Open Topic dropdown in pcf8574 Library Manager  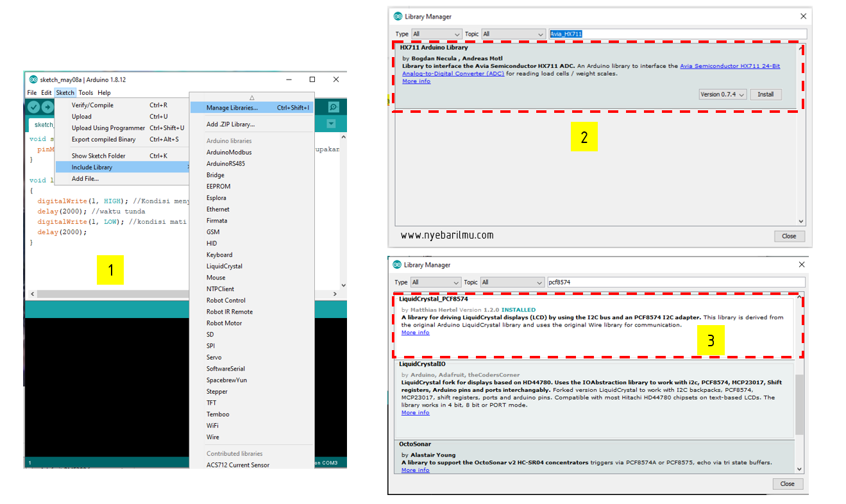click(x=512, y=282)
